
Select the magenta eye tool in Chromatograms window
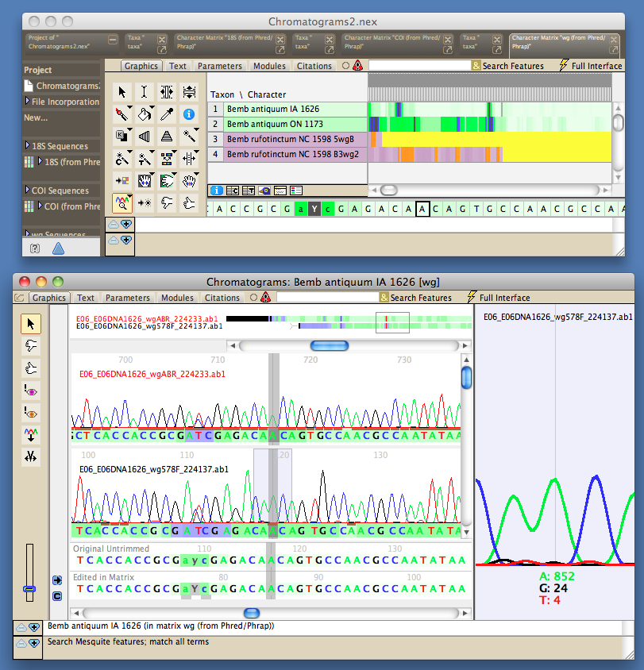pos(31,391)
